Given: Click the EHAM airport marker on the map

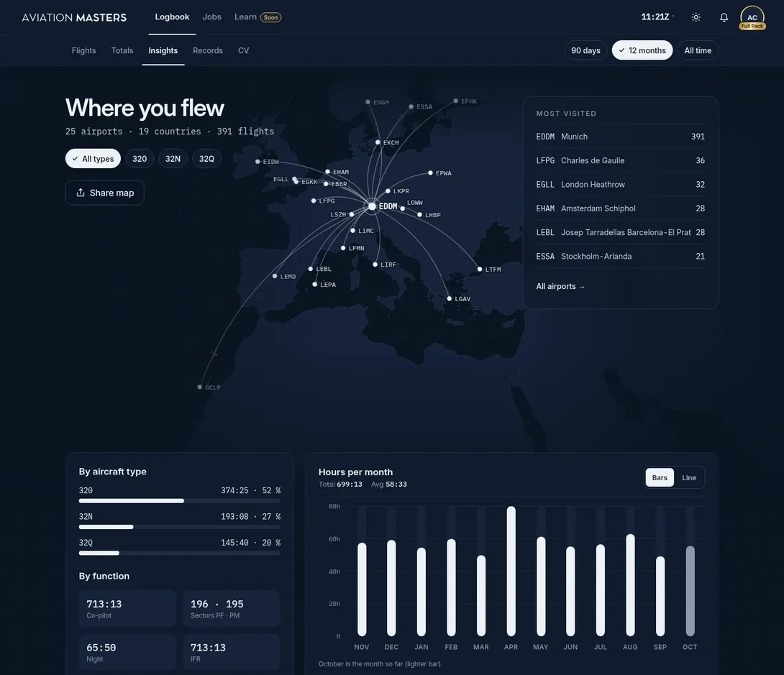Looking at the screenshot, I should tap(327, 171).
